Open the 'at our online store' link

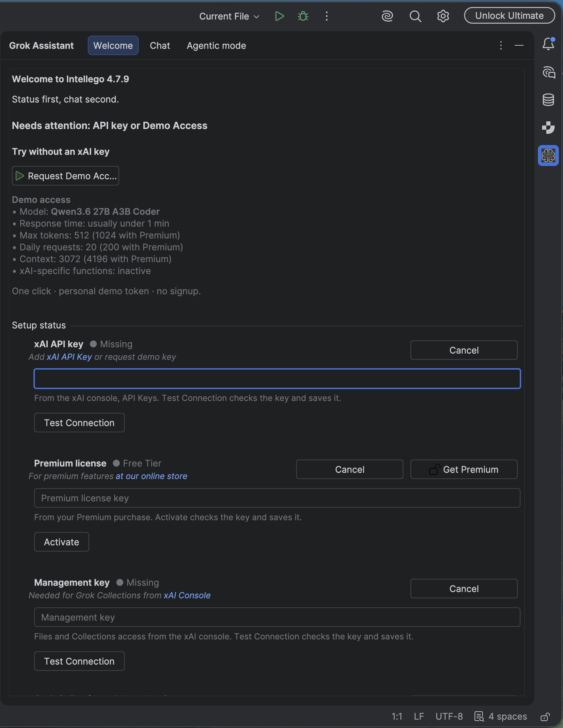151,476
